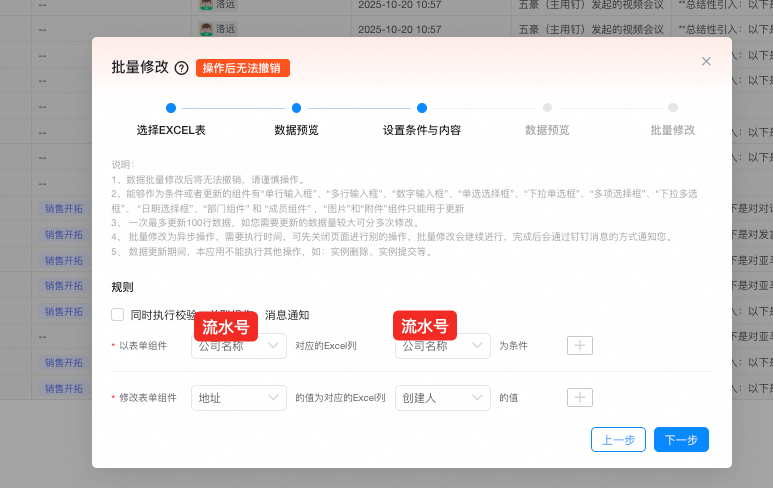Viewport: 773px width, 488px height.
Task: Enable the 同时执行校验 checkbox
Action: [x=118, y=314]
